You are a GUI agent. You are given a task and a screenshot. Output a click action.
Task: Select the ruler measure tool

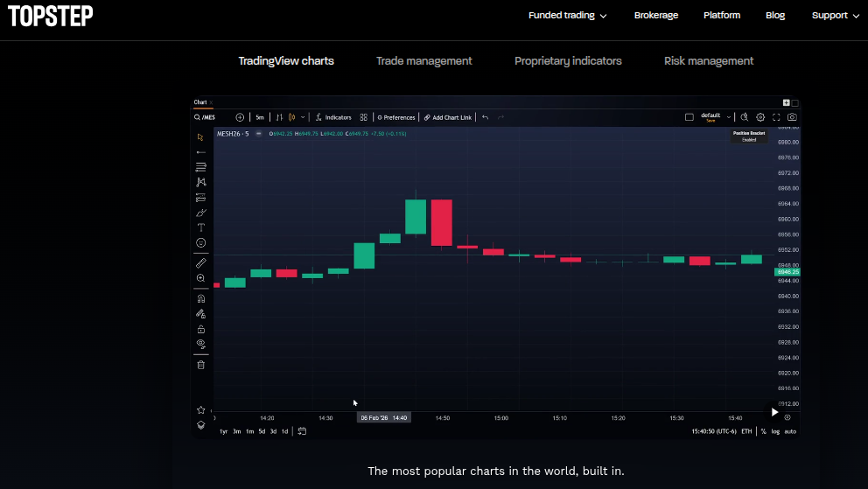[x=201, y=262]
